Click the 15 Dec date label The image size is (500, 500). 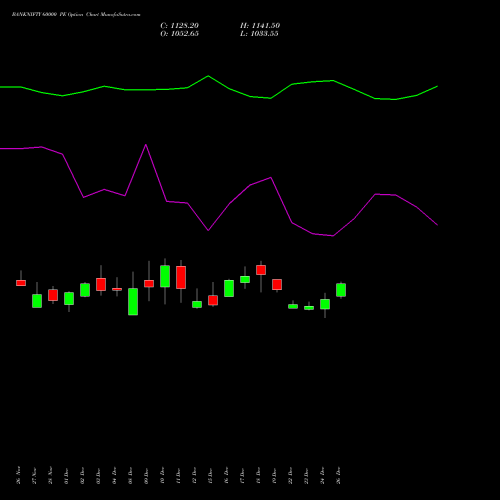[210, 475]
